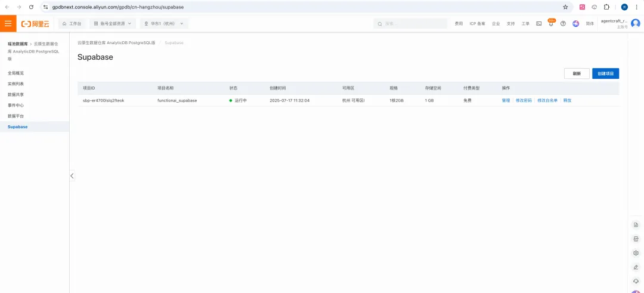Open the Chrome three-dot menu
This screenshot has height=293, width=644.
pos(637,7)
